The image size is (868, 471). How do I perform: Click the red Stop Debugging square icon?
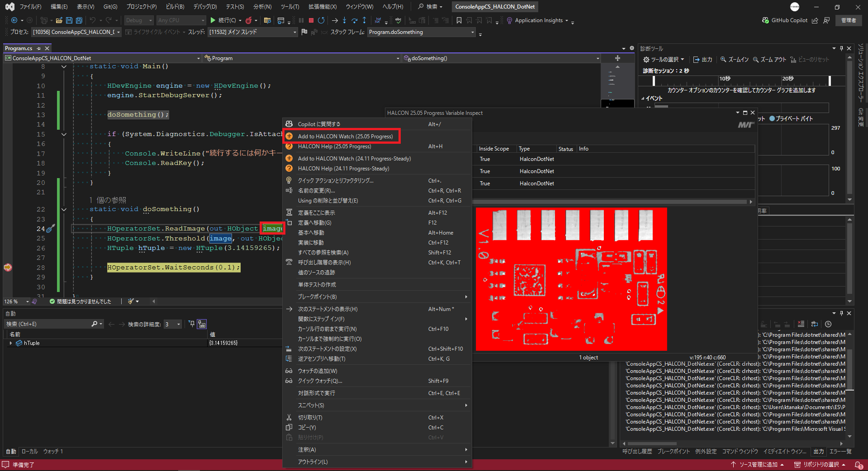(311, 20)
